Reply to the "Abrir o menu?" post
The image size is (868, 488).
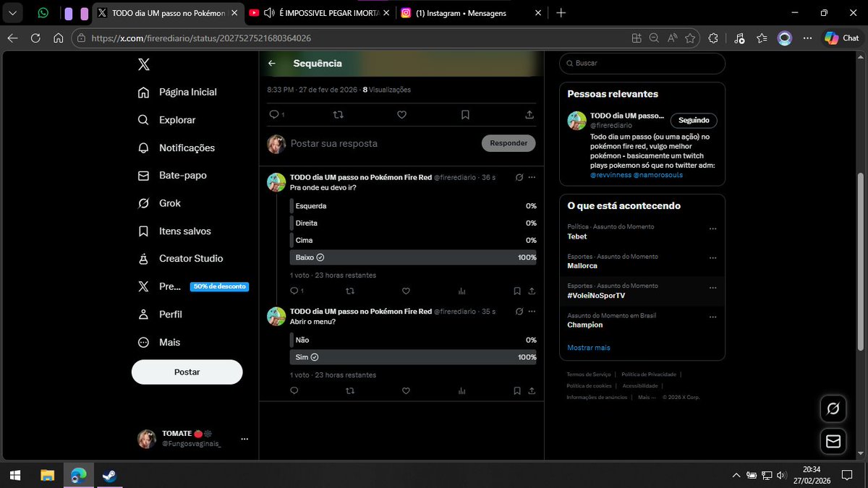coord(294,390)
